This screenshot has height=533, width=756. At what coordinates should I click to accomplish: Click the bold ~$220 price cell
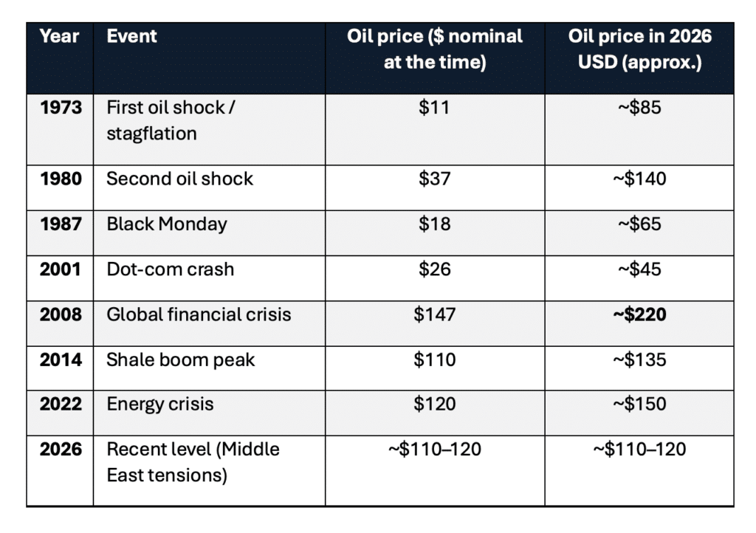pyautogui.click(x=639, y=314)
